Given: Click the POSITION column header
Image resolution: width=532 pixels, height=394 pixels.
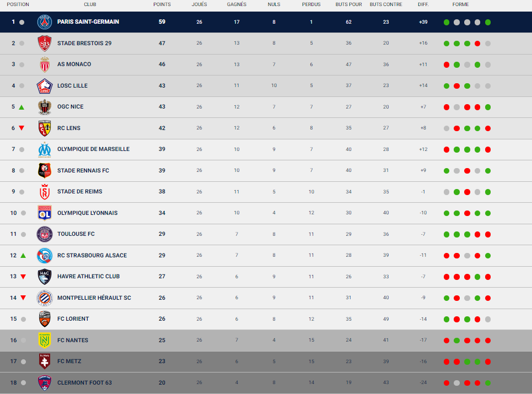Looking at the screenshot, I should coord(18,4).
